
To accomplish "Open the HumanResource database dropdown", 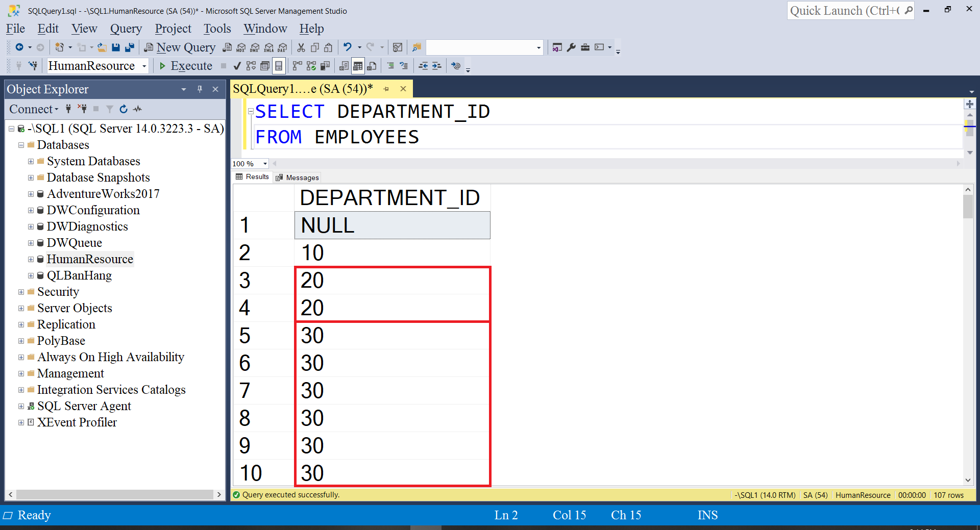I will tap(144, 66).
